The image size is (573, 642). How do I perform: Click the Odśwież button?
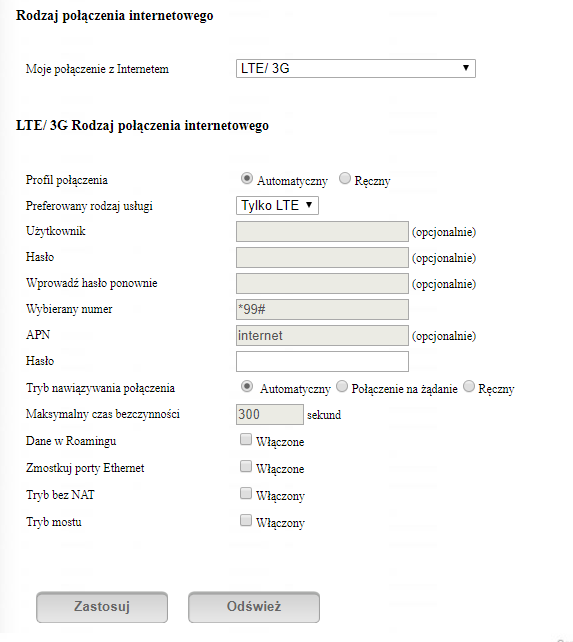pyautogui.click(x=254, y=607)
